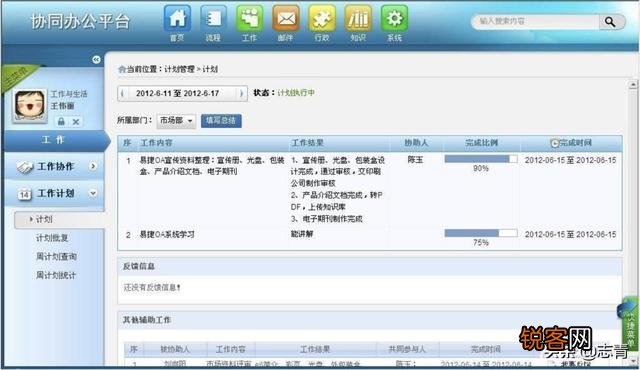Collapse the 工作计划 section arrow
This screenshot has width=640, height=370.
click(x=93, y=193)
